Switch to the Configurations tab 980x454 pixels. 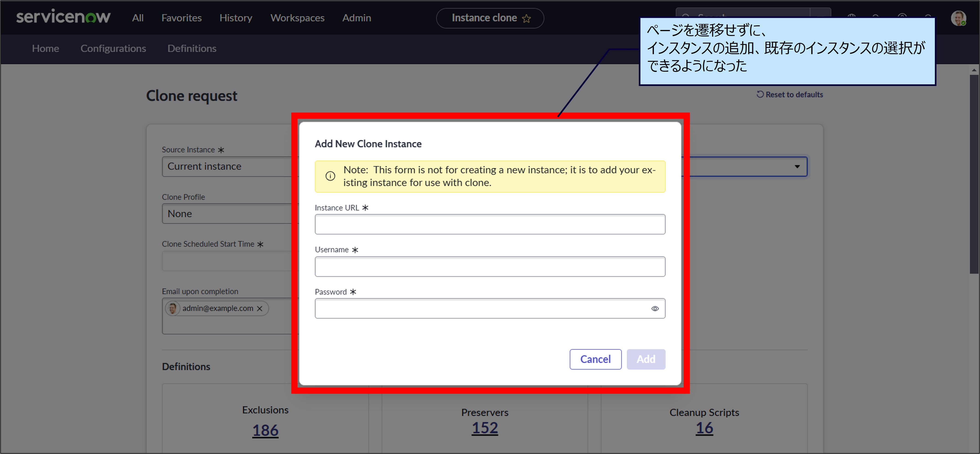(113, 48)
